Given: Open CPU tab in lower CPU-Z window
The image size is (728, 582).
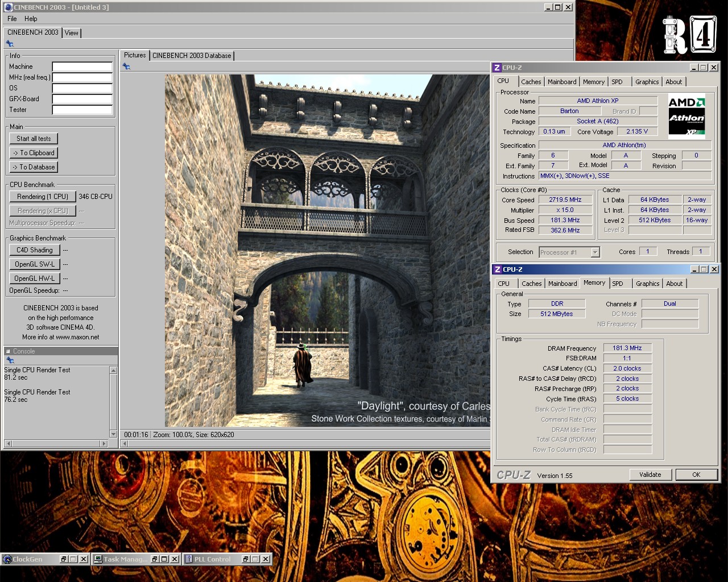Looking at the screenshot, I should pyautogui.click(x=504, y=284).
